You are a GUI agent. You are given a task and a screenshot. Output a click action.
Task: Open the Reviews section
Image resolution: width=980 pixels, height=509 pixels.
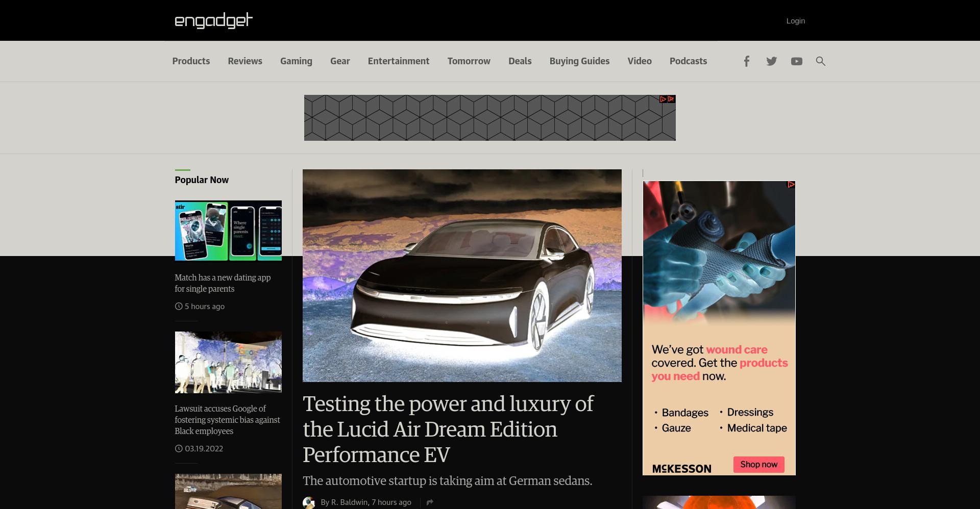[x=245, y=61]
